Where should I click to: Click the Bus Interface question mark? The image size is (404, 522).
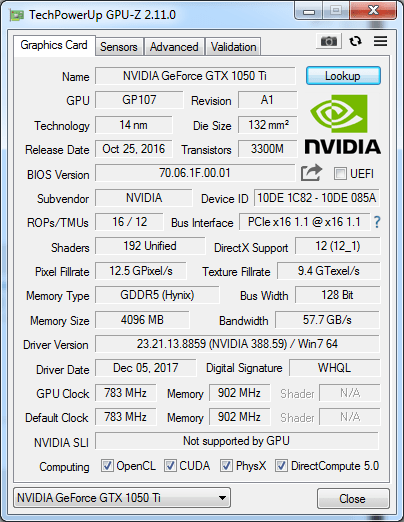377,222
